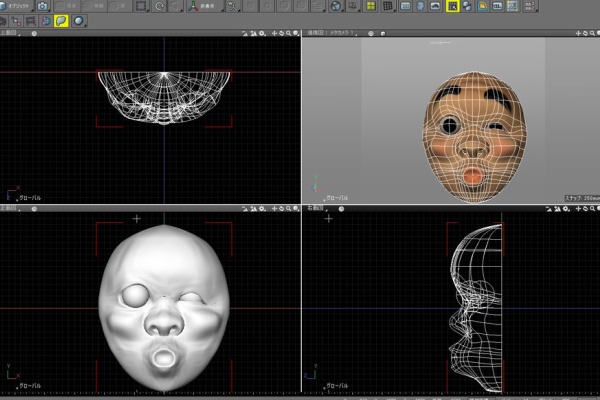Click the Global axis label in front view
Screen dimensions: 600x400
click(x=30, y=385)
